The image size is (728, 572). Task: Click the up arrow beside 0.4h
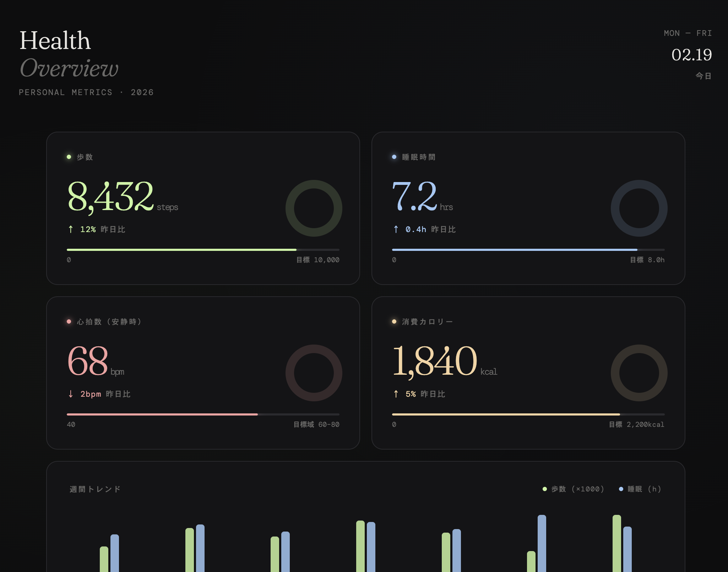(396, 229)
